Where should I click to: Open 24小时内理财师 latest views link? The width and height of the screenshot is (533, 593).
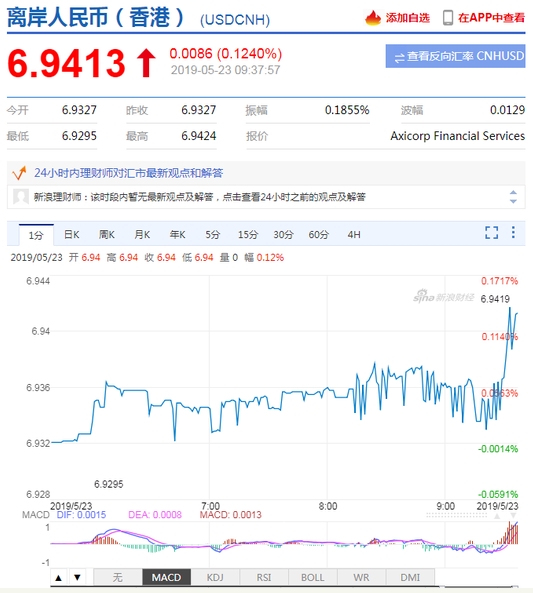point(129,173)
